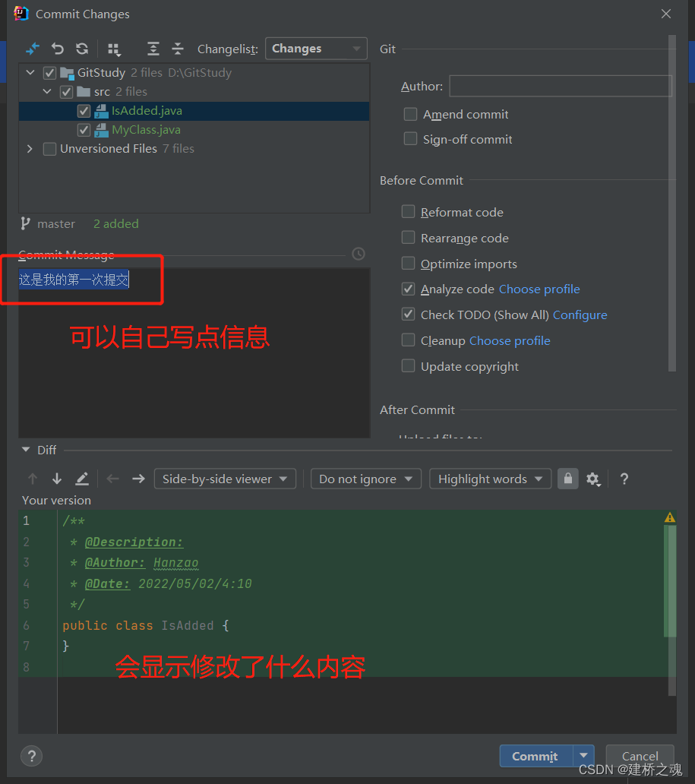Click the right panel vertical scrollbar
This screenshot has height=784, width=695.
click(672, 203)
